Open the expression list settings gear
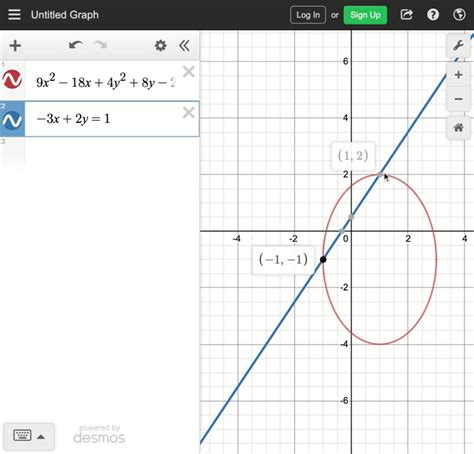474x454 pixels. pos(161,45)
